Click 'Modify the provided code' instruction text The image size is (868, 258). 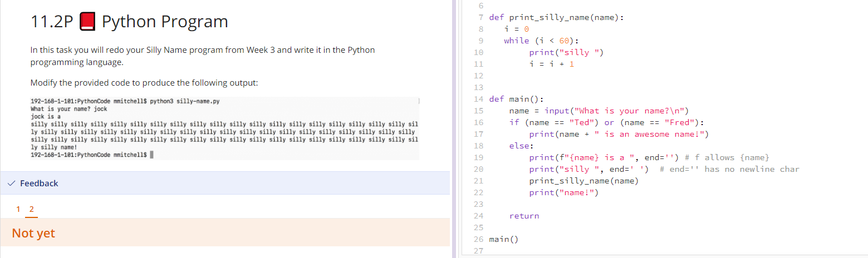(x=144, y=83)
